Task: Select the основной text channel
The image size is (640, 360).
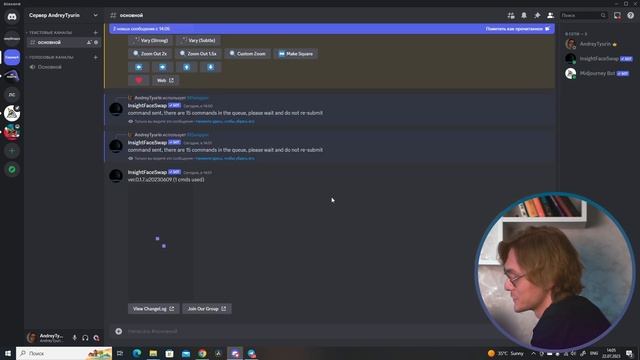Action: click(x=63, y=42)
